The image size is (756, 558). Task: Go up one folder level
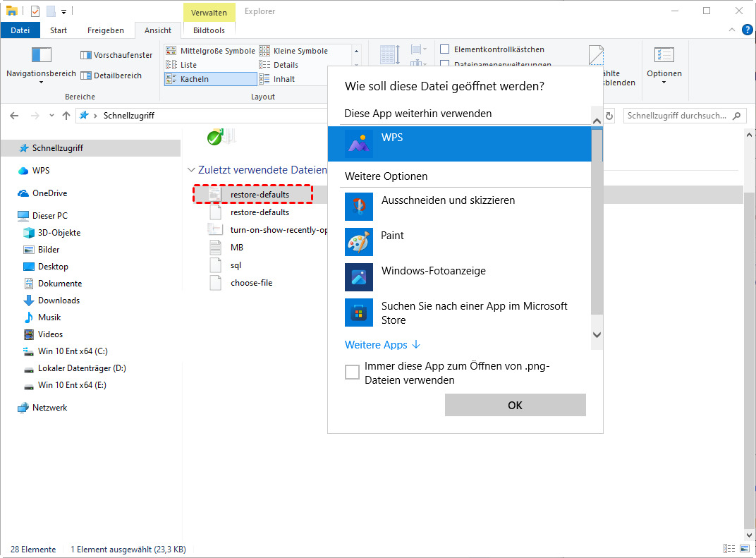click(66, 116)
